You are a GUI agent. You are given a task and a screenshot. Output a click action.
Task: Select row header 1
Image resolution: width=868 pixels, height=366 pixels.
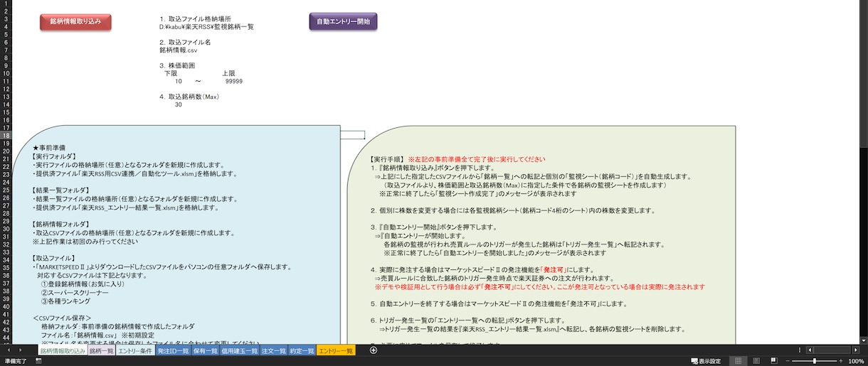point(5,4)
